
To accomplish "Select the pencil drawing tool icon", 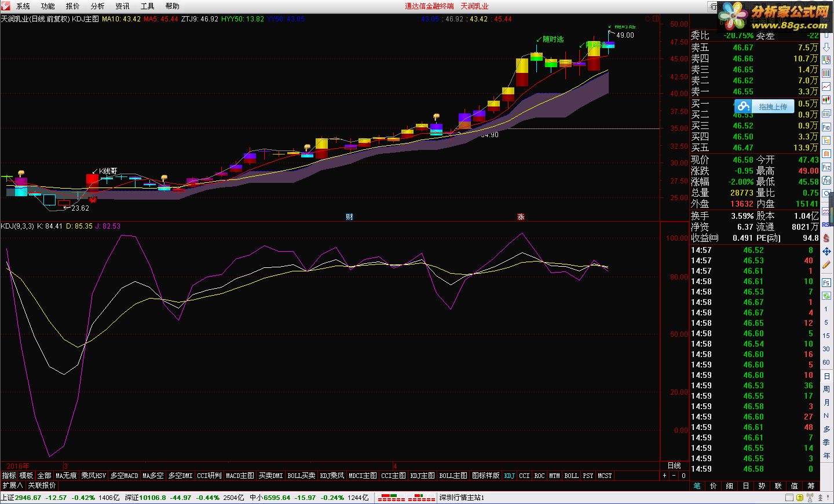I will [826, 264].
